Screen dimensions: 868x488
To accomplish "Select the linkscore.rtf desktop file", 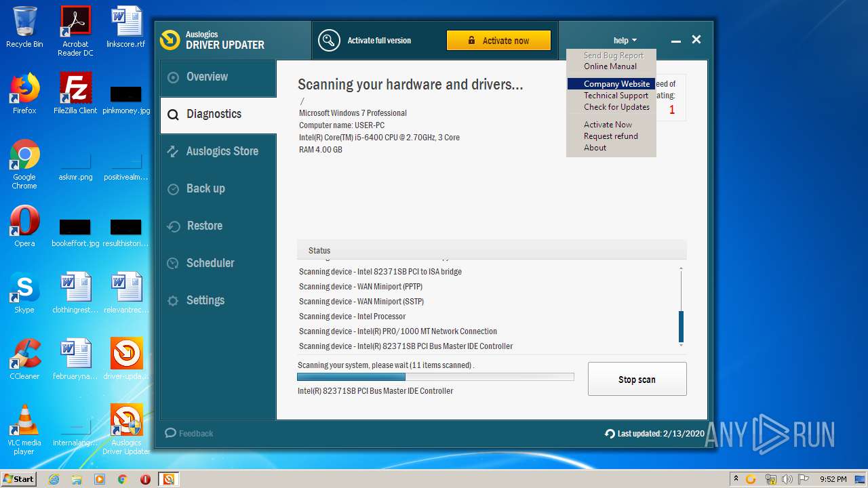I will [x=126, y=27].
